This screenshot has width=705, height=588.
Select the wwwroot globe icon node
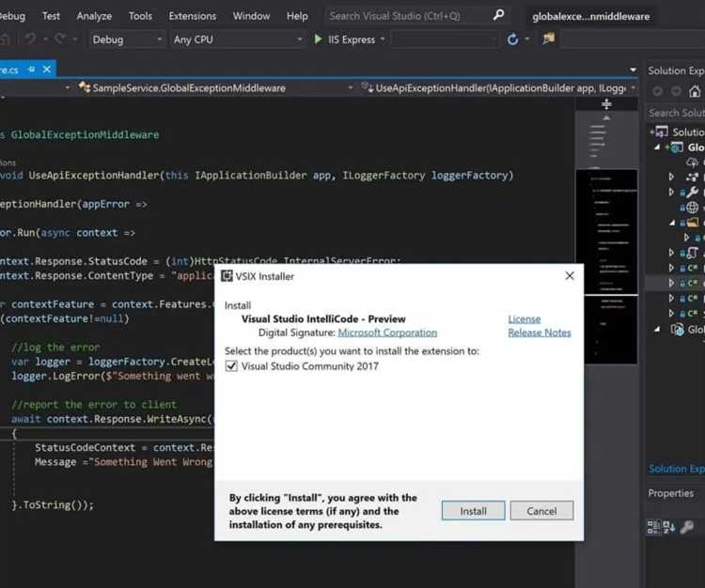tap(693, 207)
